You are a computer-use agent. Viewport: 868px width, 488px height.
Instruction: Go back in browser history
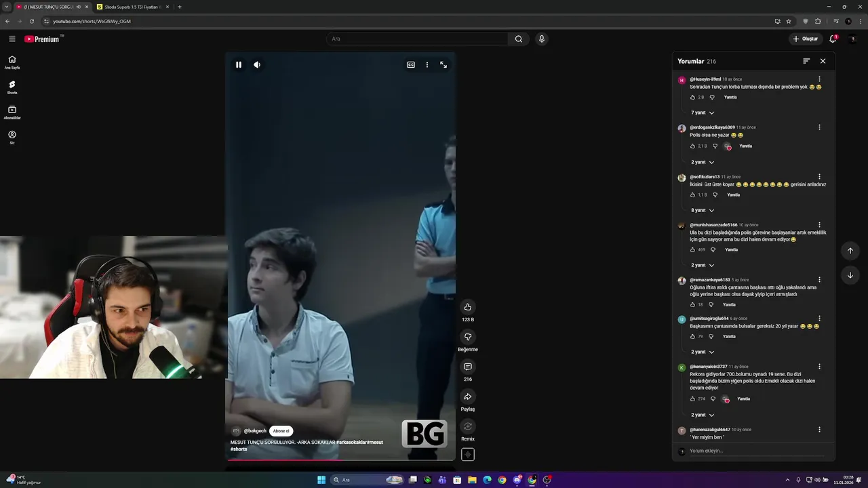(x=7, y=21)
